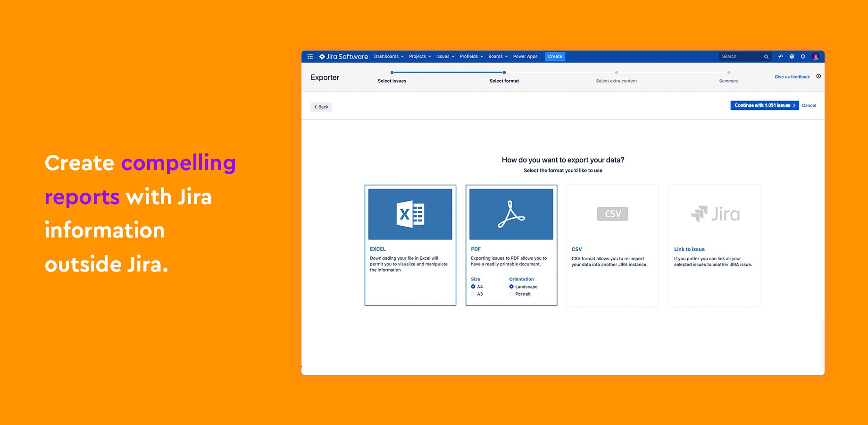Click Continue with 1,054 issues
Image resolution: width=868 pixels, height=425 pixels.
click(x=764, y=105)
